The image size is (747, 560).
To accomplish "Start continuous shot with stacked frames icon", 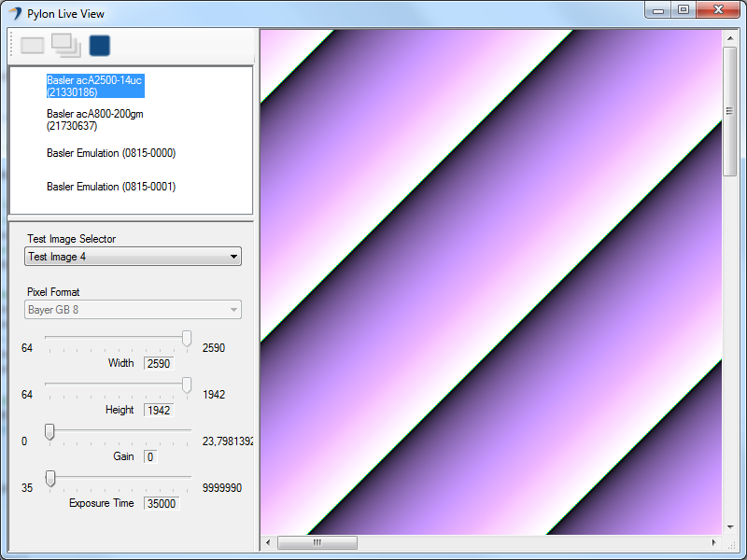I will coord(66,46).
